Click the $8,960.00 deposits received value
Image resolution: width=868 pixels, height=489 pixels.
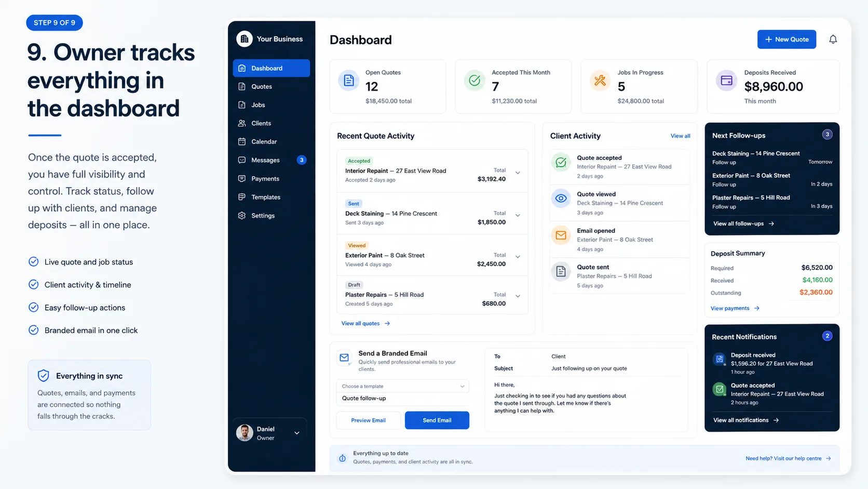tap(774, 86)
